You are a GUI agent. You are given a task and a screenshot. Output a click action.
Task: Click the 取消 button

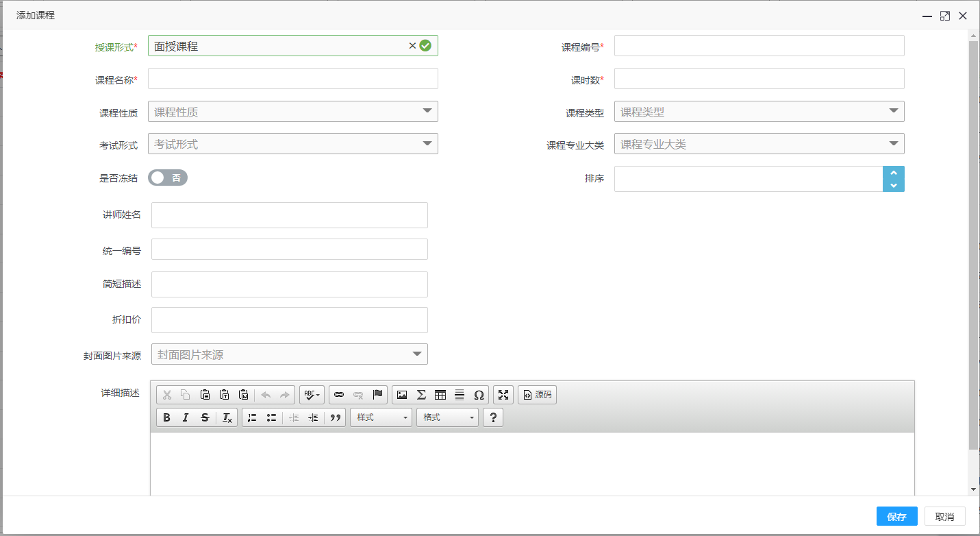point(944,516)
